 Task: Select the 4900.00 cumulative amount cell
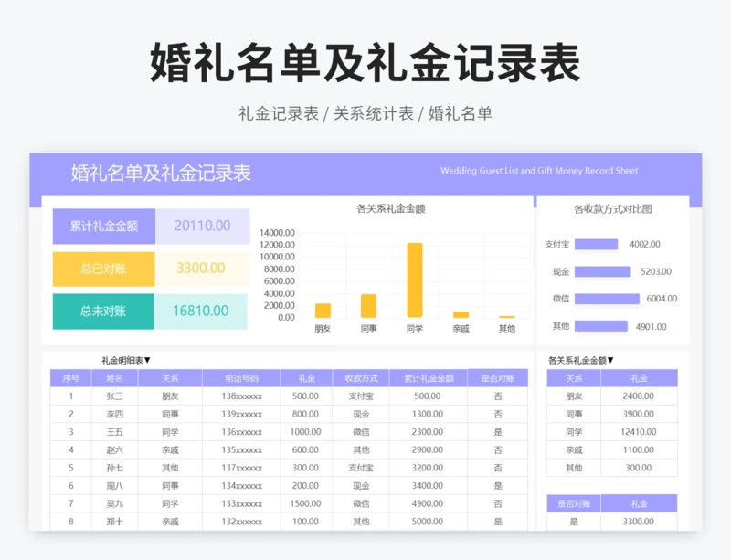click(428, 503)
